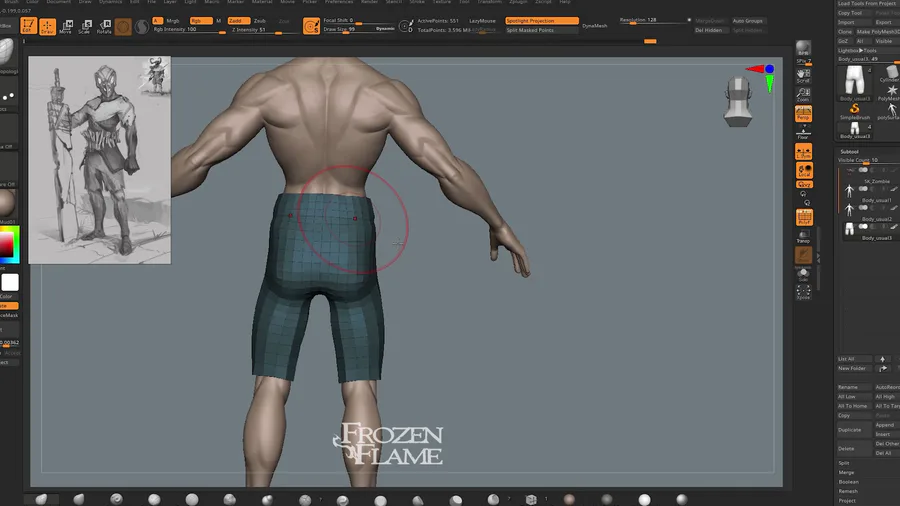The width and height of the screenshot is (900, 506).
Task: Open the Zplugin menu
Action: [x=518, y=2]
